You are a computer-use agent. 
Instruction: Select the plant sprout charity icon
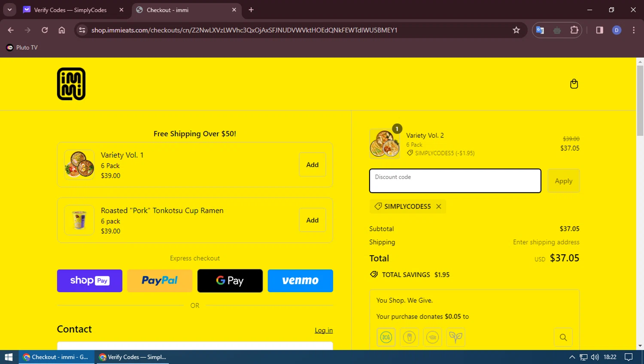456,337
